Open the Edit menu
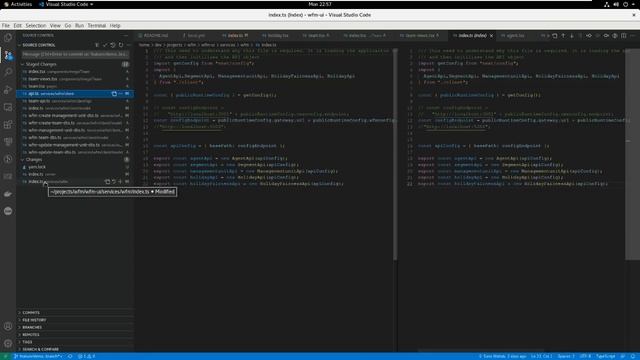 pos(18,25)
